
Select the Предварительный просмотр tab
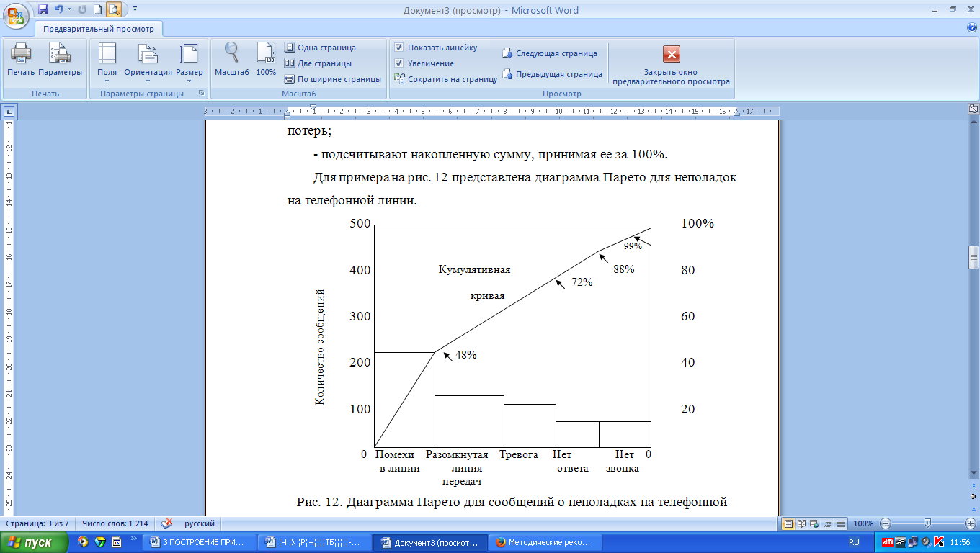pos(99,30)
